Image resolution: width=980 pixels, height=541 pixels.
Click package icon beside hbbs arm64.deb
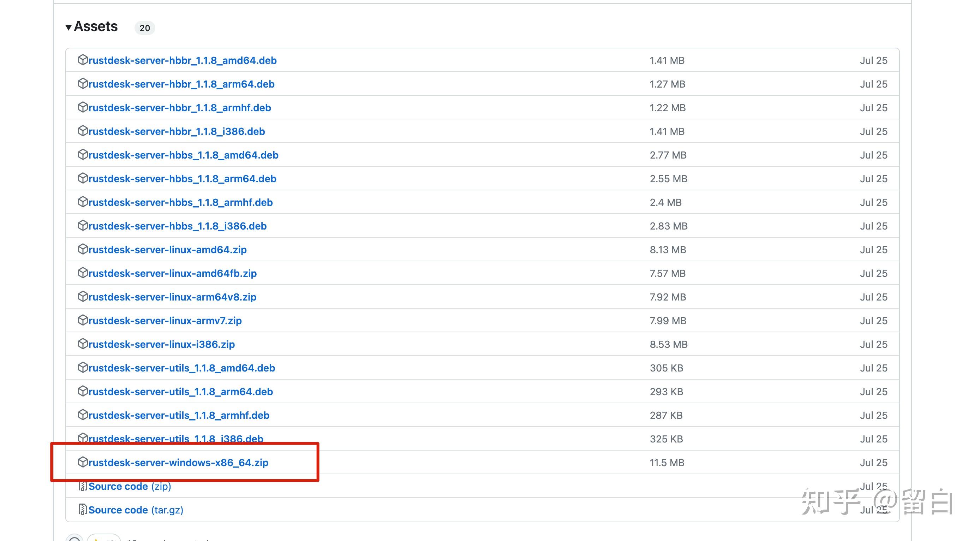83,178
